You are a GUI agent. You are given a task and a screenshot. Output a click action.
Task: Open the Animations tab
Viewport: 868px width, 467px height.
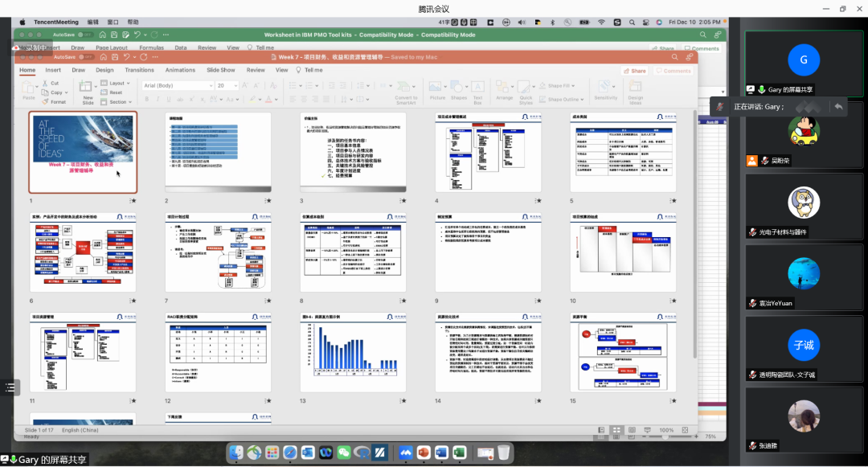pyautogui.click(x=180, y=70)
